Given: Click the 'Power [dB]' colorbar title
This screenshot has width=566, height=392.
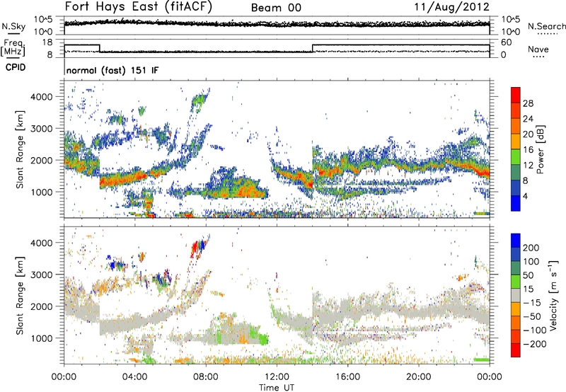Looking at the screenshot, I should coord(541,149).
